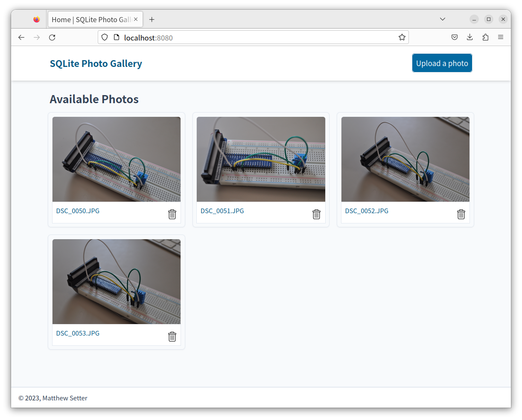Delete DSC_0051.JPG using its trash icon
Screen dimensions: 522x420
click(316, 214)
